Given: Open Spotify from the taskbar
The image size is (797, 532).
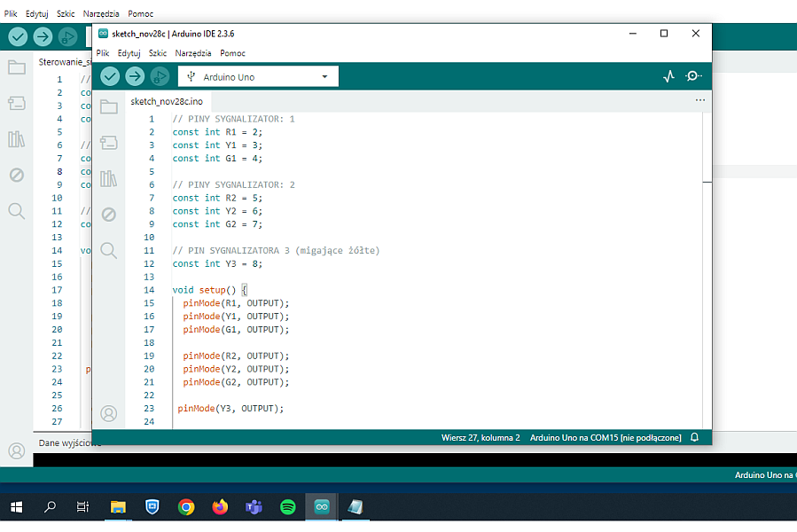Looking at the screenshot, I should [x=288, y=507].
